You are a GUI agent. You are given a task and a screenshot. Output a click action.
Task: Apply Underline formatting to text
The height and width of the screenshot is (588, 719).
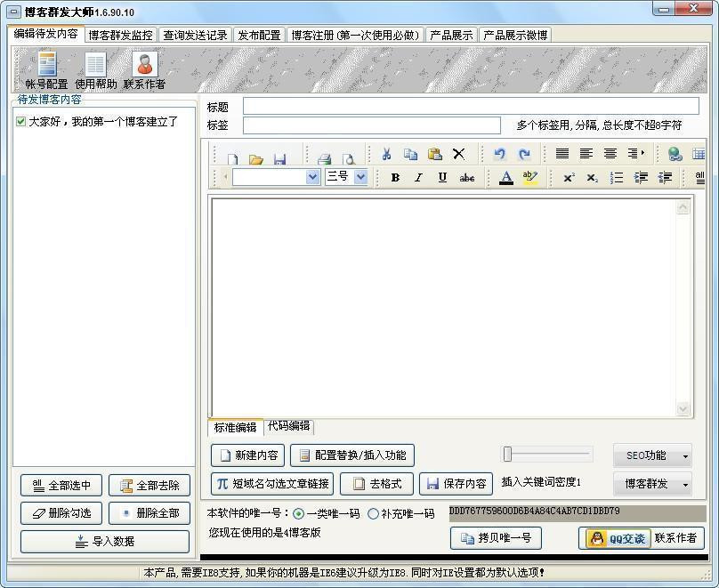(441, 177)
